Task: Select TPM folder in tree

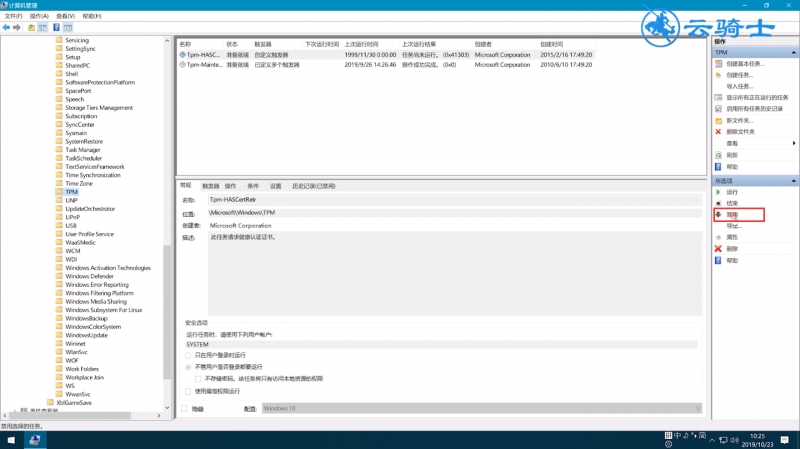Action: pos(71,192)
